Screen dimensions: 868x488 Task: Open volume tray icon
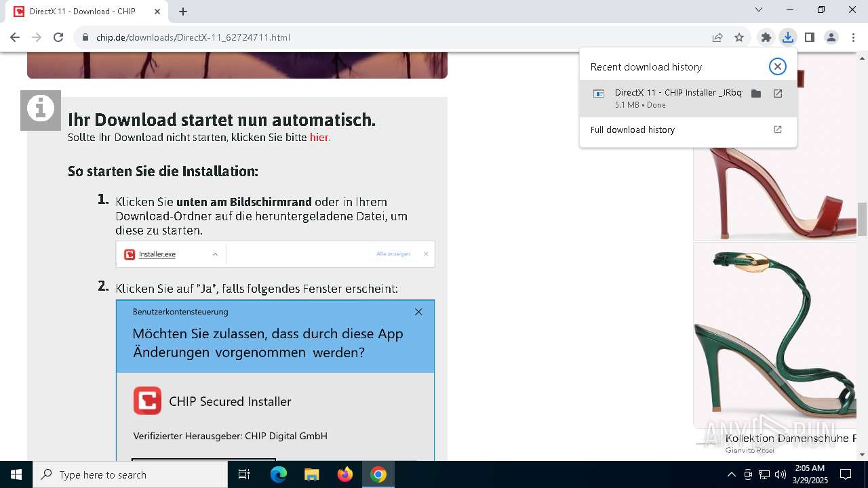780,474
